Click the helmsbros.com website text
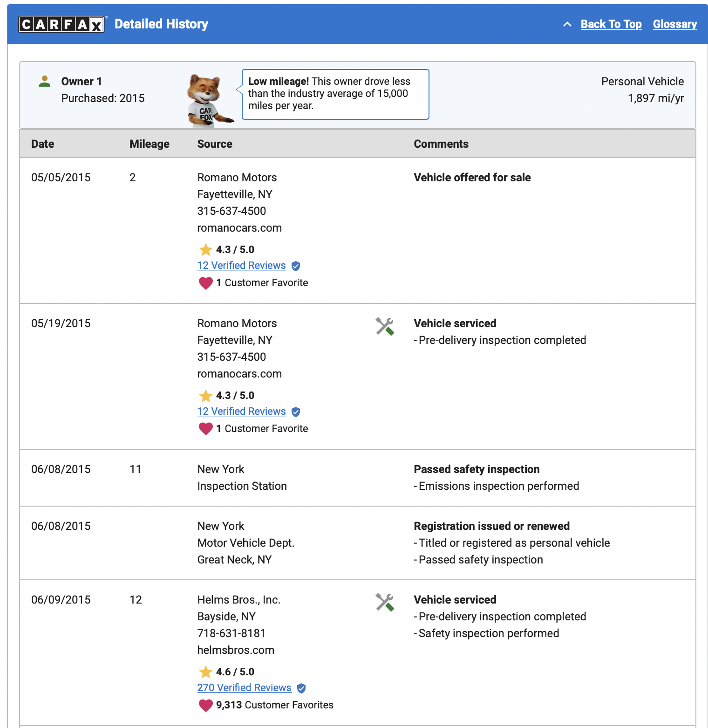This screenshot has width=708, height=728. [x=236, y=650]
